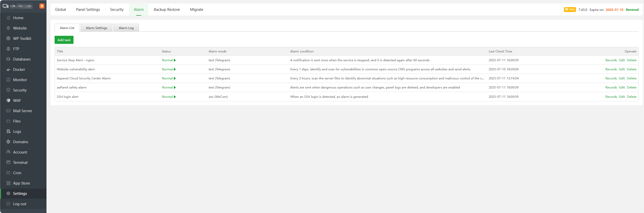Switch to the Alarm Settings tab
644x213 pixels.
click(97, 28)
